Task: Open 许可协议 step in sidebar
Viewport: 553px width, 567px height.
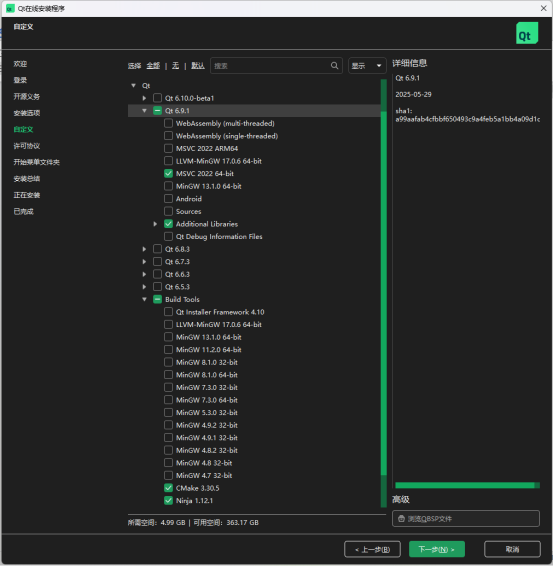Action: [x=27, y=146]
